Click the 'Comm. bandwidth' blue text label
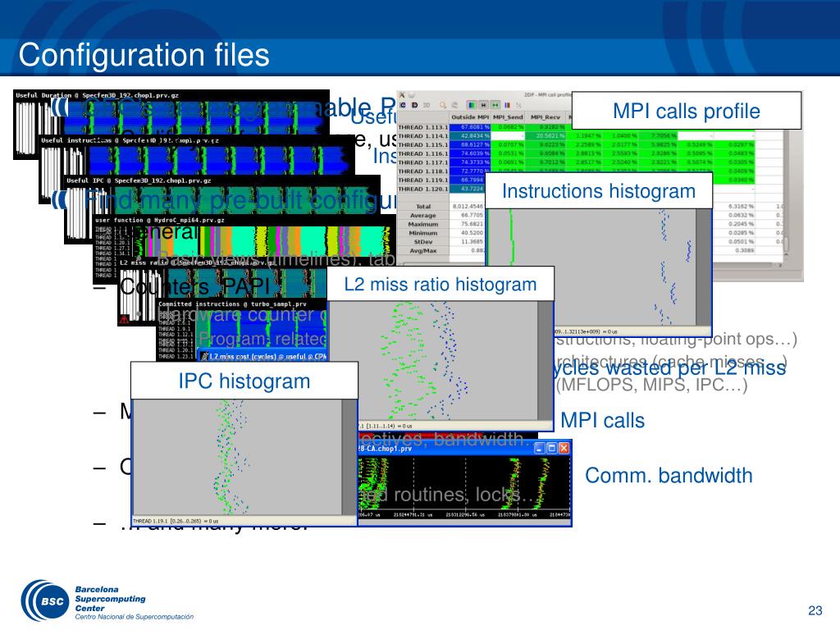Viewport: 840px width, 630px height. 669,476
